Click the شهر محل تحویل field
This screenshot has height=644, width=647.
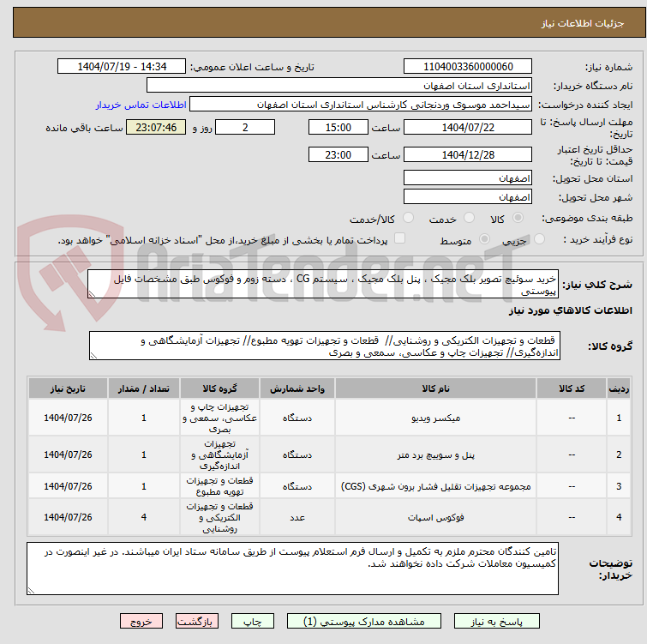[468, 196]
